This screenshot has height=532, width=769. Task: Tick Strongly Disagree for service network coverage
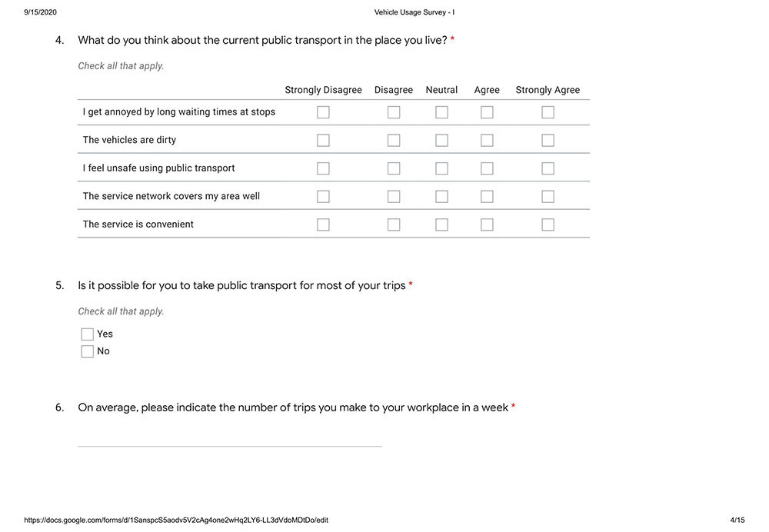tap(323, 196)
